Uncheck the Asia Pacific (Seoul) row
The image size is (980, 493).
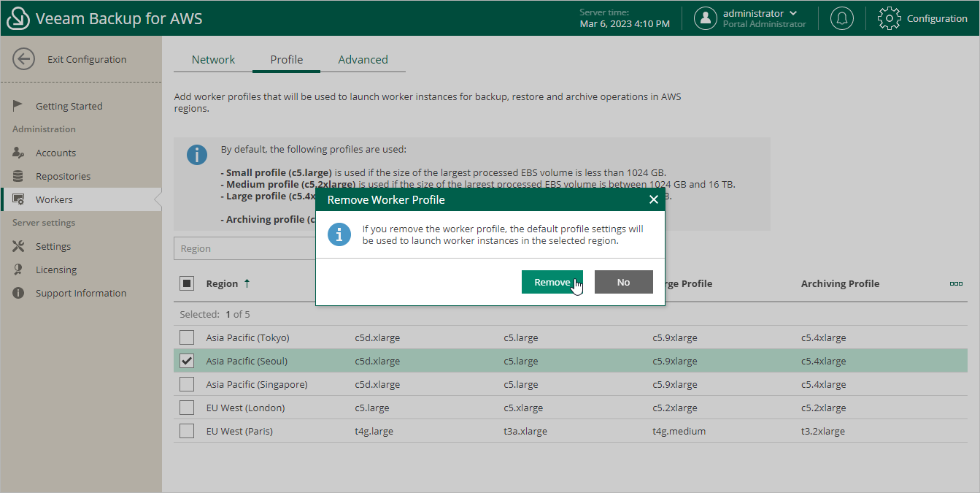187,360
